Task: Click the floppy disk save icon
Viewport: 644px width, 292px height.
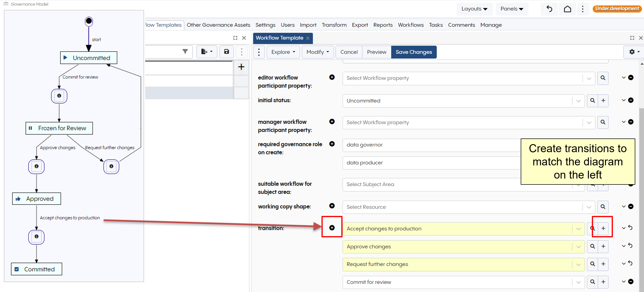Action: pos(227,52)
